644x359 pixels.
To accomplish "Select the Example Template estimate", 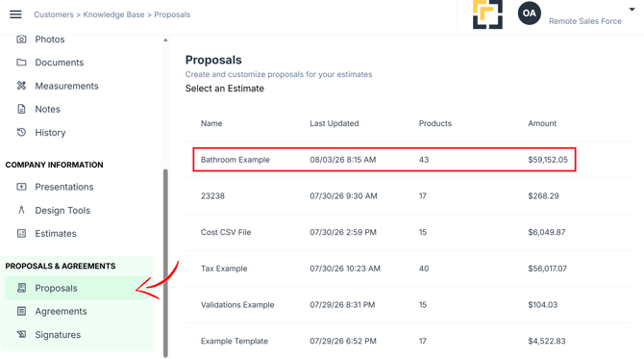I will 409,341.
